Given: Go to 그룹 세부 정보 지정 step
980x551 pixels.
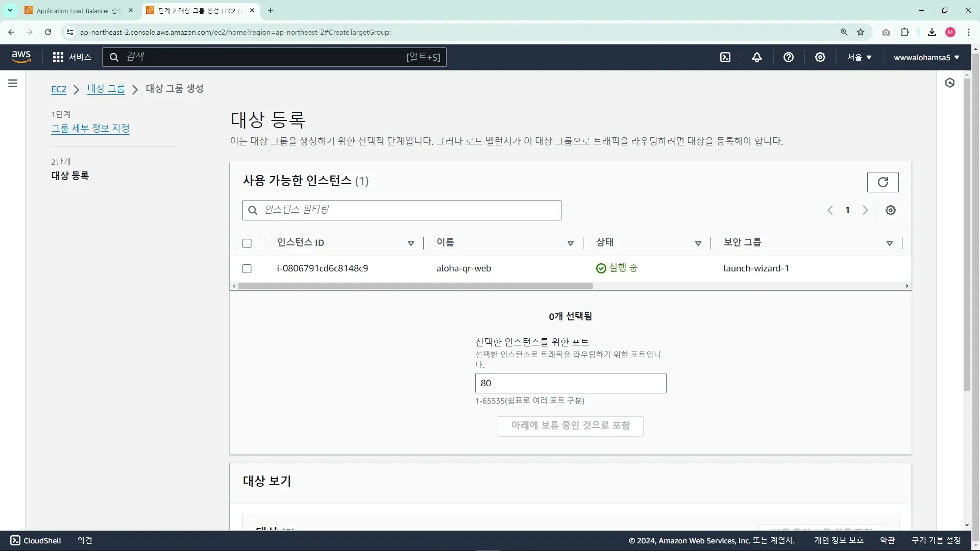Looking at the screenshot, I should (90, 129).
